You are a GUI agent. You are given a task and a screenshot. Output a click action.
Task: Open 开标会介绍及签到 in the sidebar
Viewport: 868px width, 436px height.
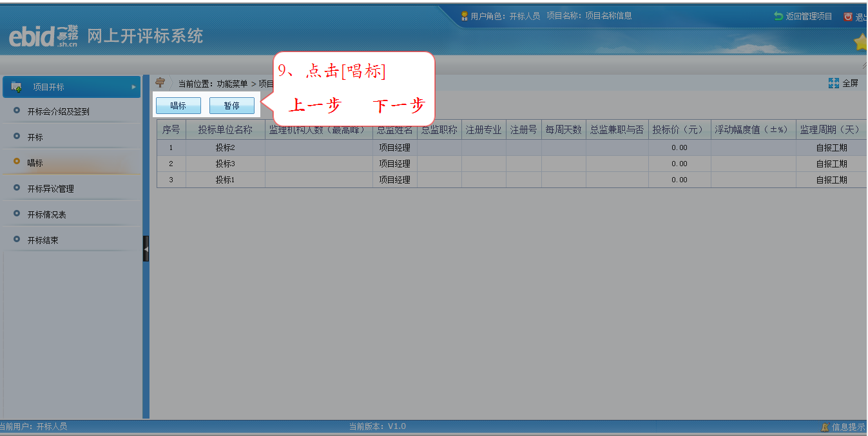pyautogui.click(x=58, y=111)
